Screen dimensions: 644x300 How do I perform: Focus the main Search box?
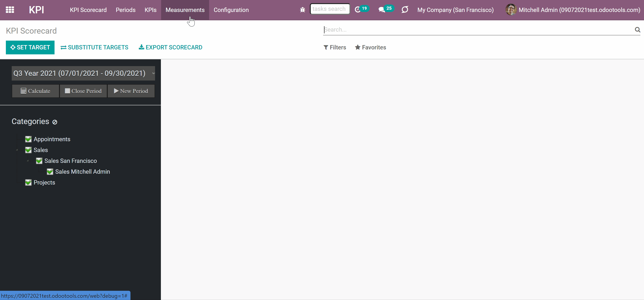pyautogui.click(x=478, y=30)
